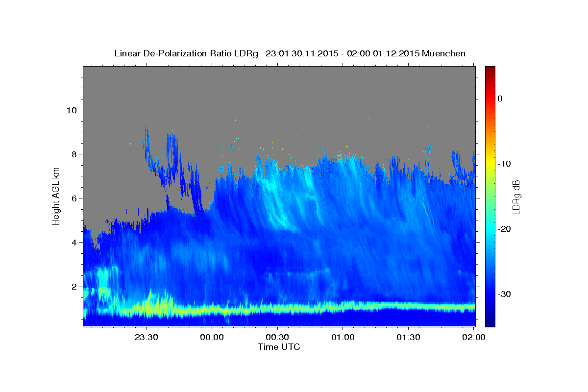Screen dimensions: 588x392
Task: Click the 'Time UTC' axis label
Action: coord(279,347)
